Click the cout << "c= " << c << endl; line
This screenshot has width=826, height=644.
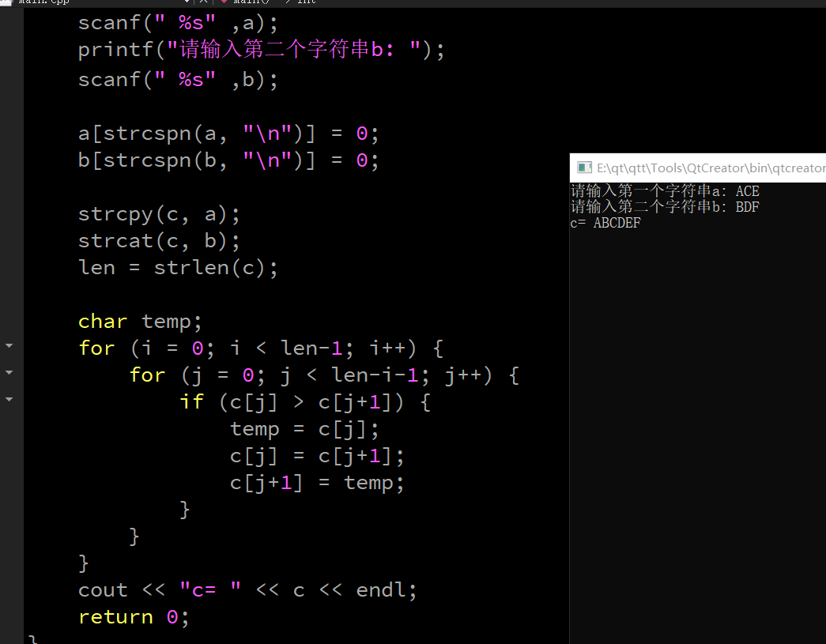[x=247, y=590]
